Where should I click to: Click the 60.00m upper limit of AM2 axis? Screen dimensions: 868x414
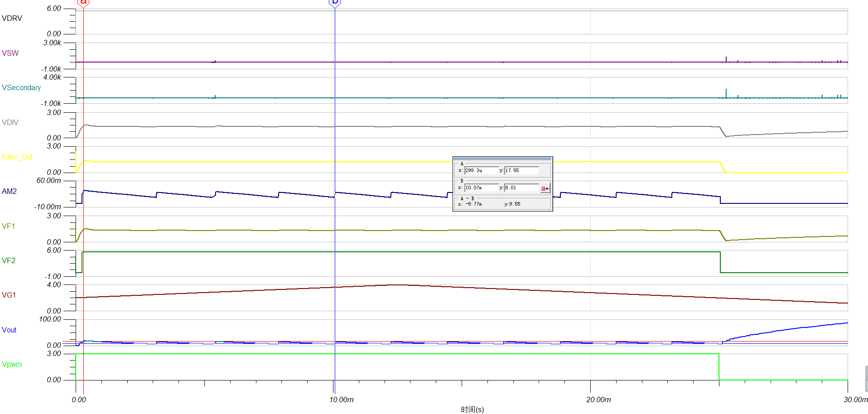click(48, 181)
